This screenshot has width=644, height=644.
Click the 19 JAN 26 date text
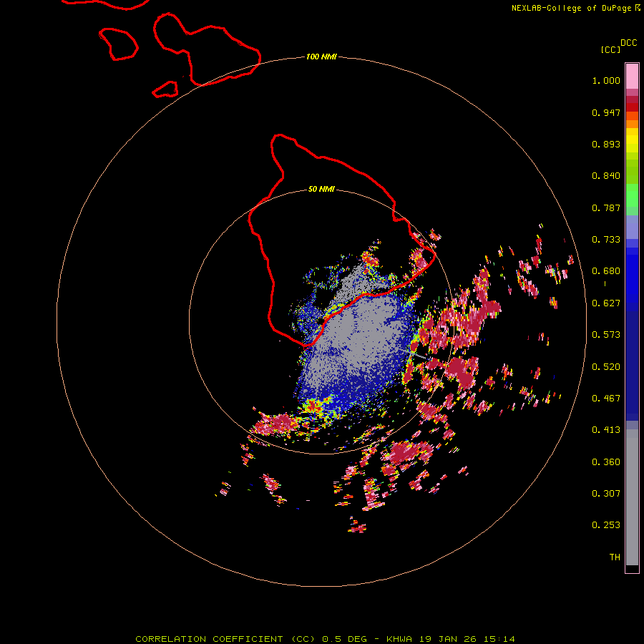coord(447,639)
